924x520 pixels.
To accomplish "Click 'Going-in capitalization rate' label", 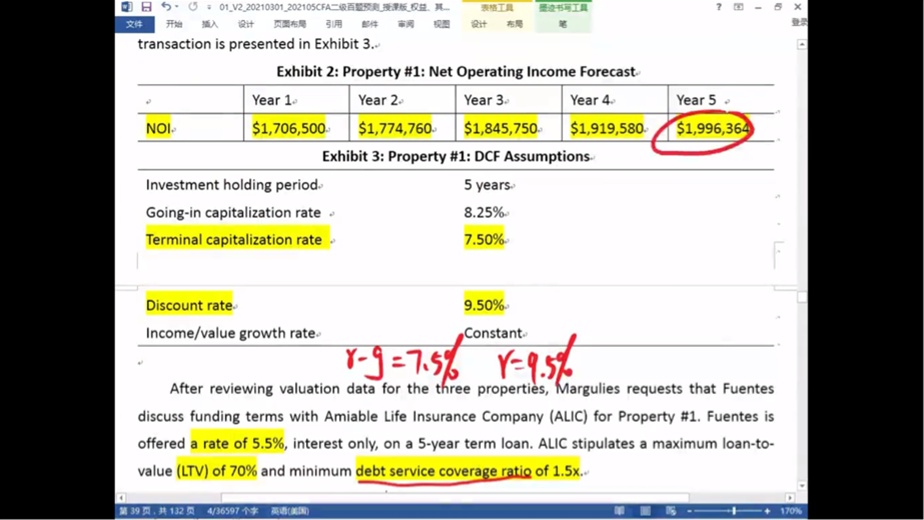I will coord(233,213).
